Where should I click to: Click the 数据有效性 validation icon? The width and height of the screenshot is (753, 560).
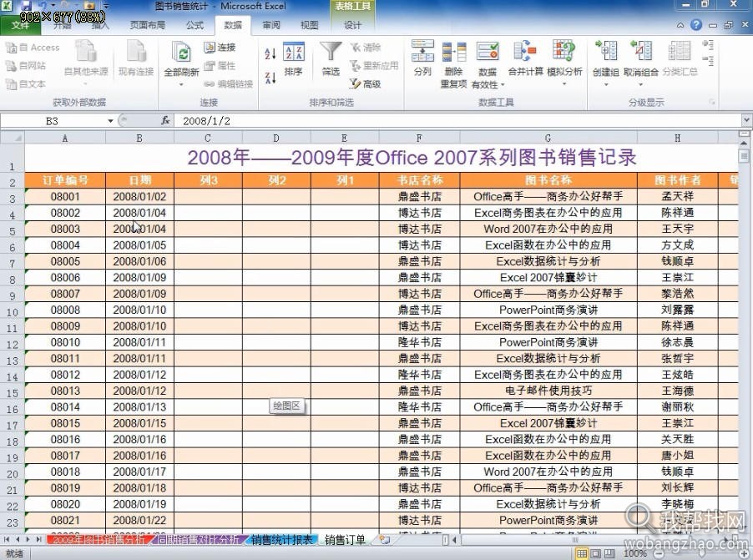488,52
